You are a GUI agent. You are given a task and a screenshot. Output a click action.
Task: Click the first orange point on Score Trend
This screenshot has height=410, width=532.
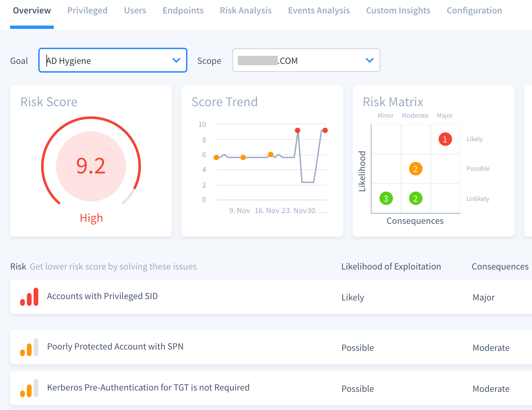coord(216,157)
